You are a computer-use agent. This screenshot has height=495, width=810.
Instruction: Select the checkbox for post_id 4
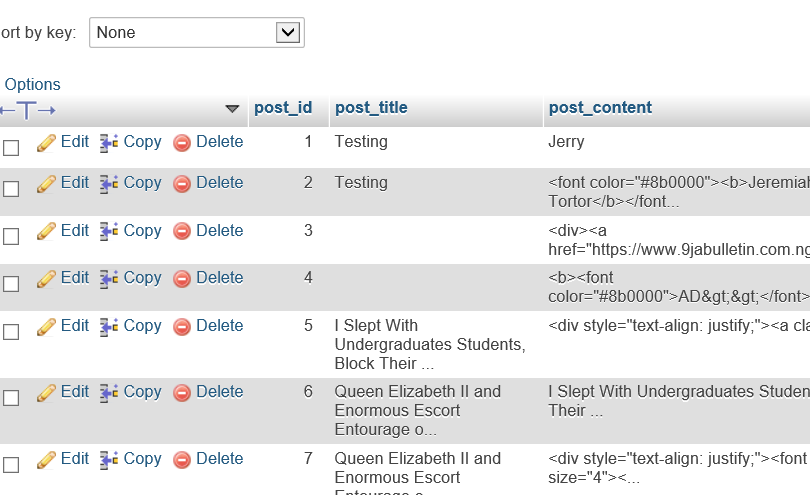11,284
